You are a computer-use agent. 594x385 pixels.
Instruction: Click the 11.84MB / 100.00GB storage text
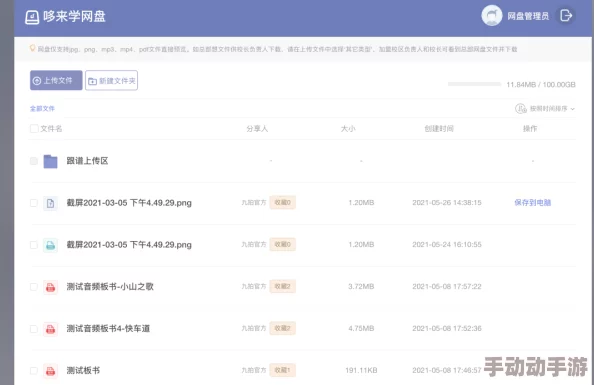click(541, 85)
